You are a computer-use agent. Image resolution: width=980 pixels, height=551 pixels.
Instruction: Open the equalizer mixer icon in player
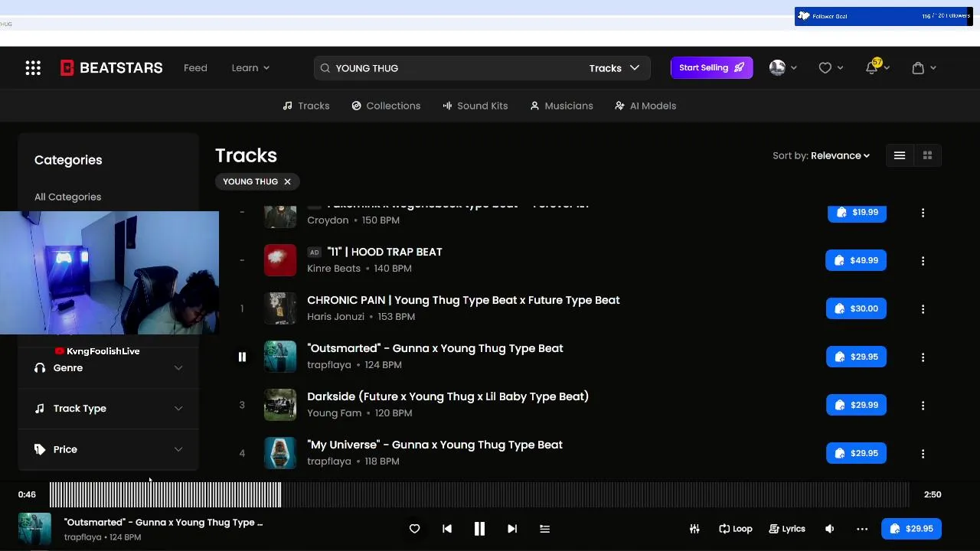(694, 529)
